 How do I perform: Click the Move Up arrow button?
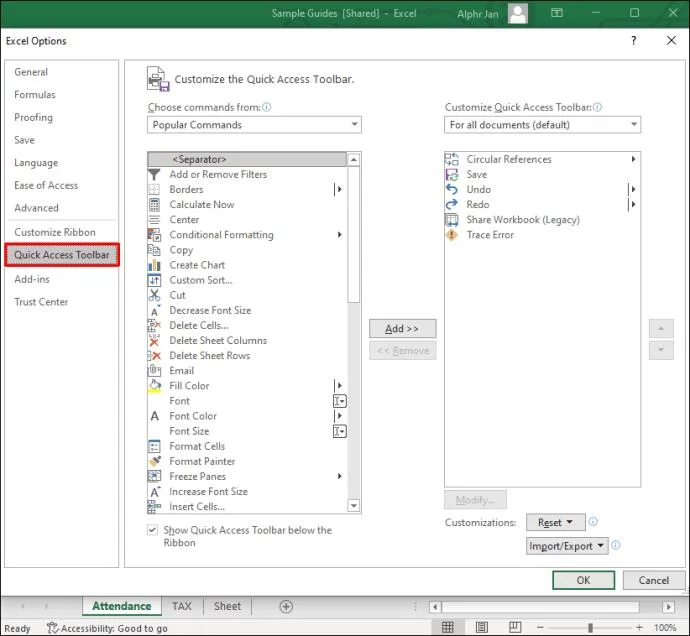coord(661,328)
